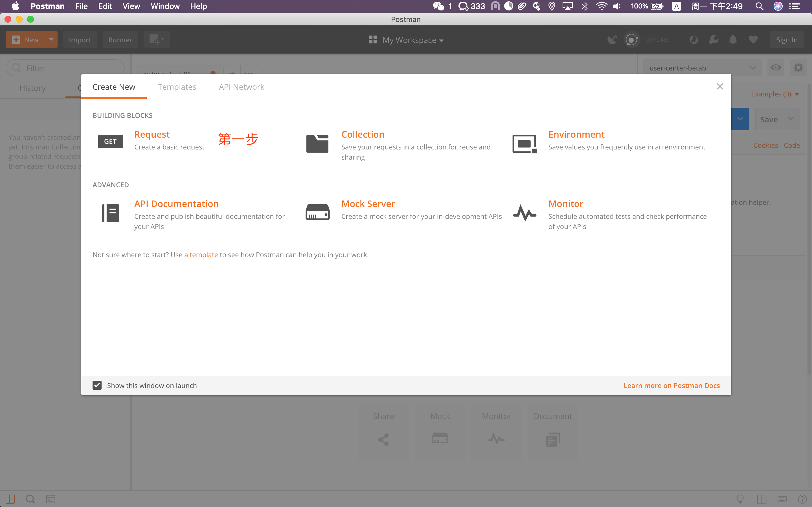Click the Monitor pulse icon
The width and height of the screenshot is (812, 507).
(x=524, y=213)
